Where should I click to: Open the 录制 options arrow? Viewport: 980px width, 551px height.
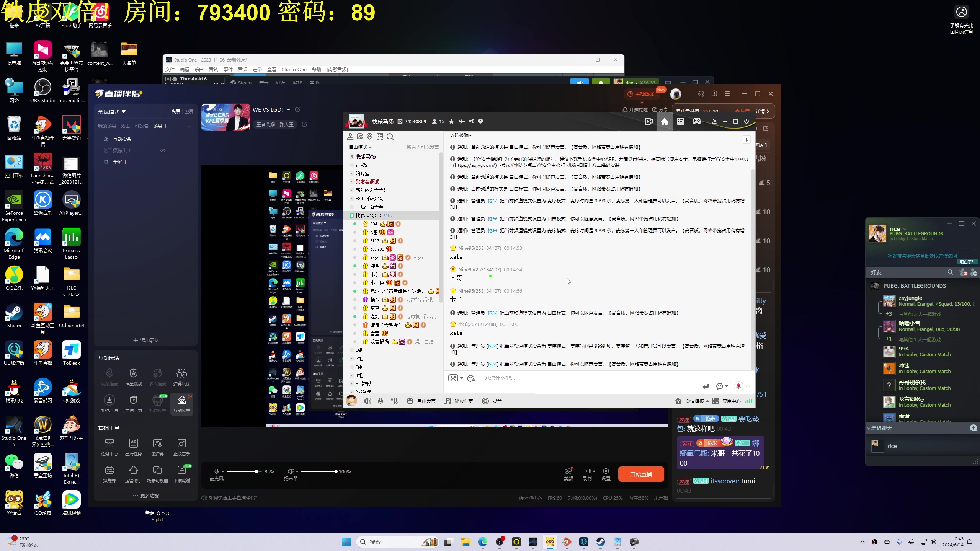coord(594,471)
